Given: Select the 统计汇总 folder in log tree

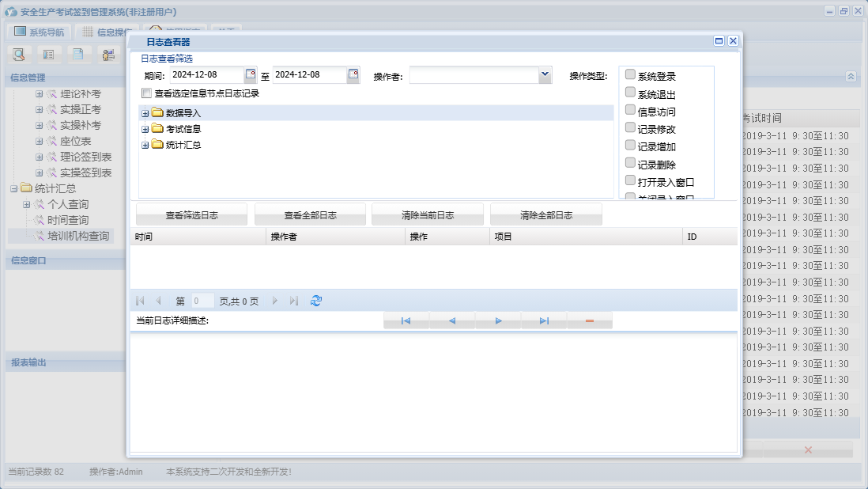Looking at the screenshot, I should [x=183, y=145].
